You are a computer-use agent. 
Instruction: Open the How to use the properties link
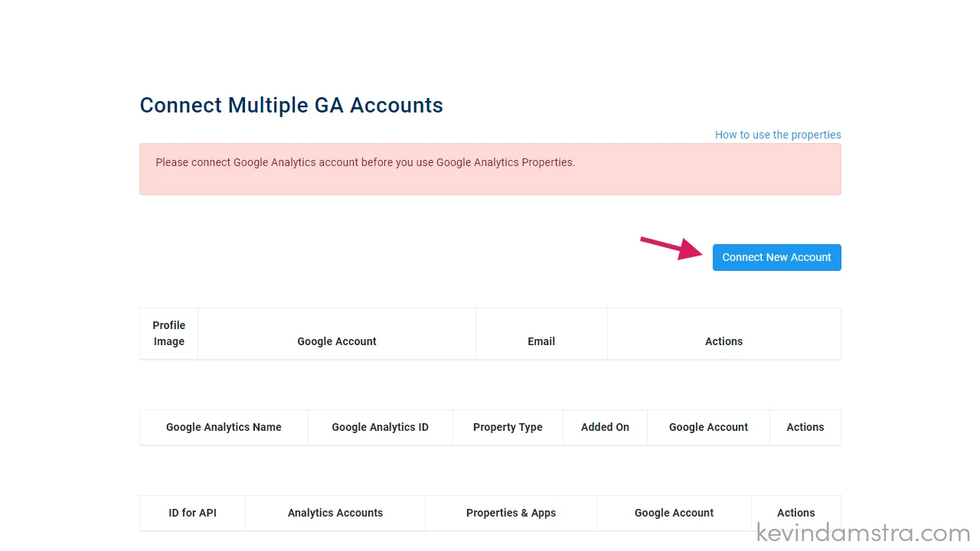pyautogui.click(x=778, y=135)
